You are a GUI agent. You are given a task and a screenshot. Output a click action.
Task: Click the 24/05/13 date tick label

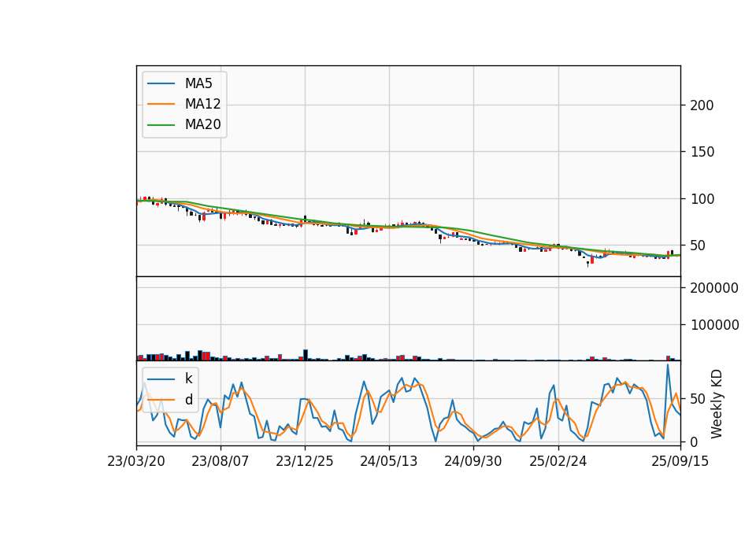(388, 461)
